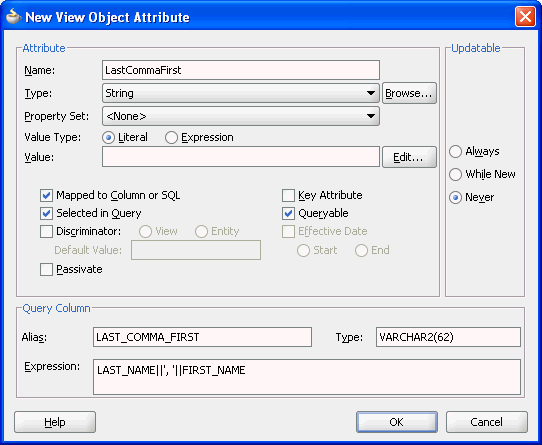Expand the Property Set dropdown
The image size is (542, 445).
pyautogui.click(x=241, y=116)
